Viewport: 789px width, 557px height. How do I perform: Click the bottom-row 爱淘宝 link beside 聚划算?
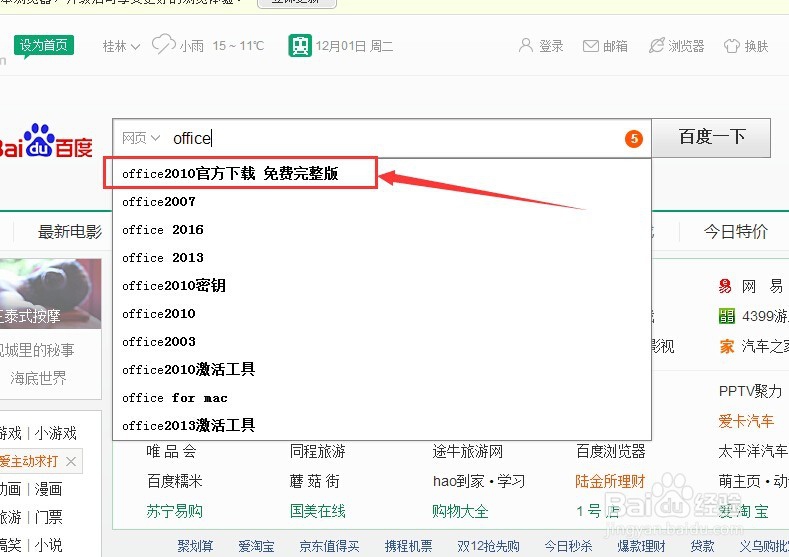[x=257, y=546]
